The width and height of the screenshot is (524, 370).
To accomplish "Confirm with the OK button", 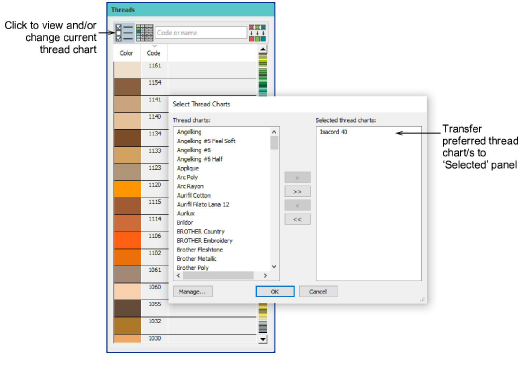I will coord(275,291).
